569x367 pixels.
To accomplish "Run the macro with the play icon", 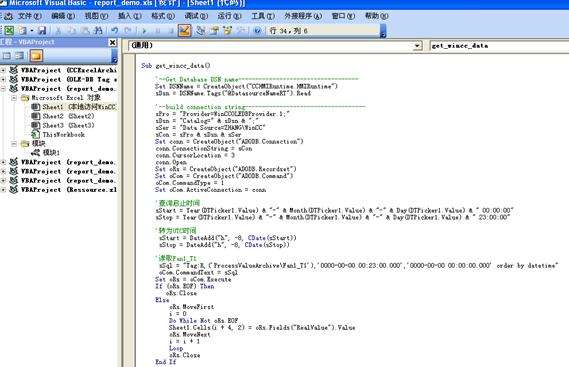I will [x=144, y=31].
